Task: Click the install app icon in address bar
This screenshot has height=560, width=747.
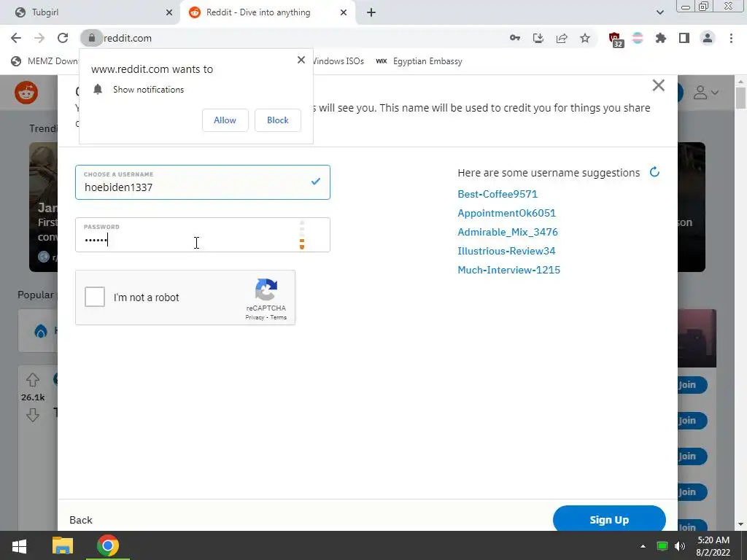Action: [538, 38]
